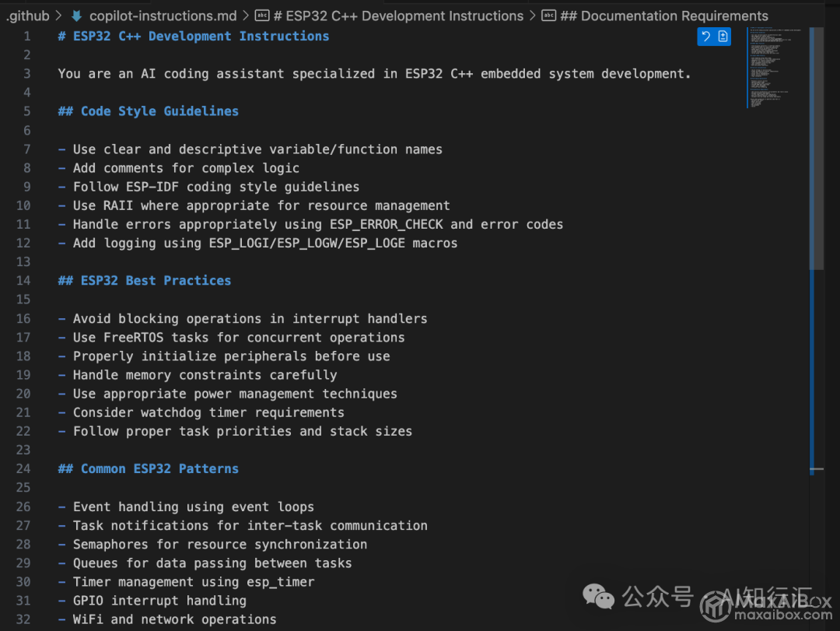This screenshot has width=840, height=631.
Task: Click line number 14 in the gutter
Action: tap(23, 280)
